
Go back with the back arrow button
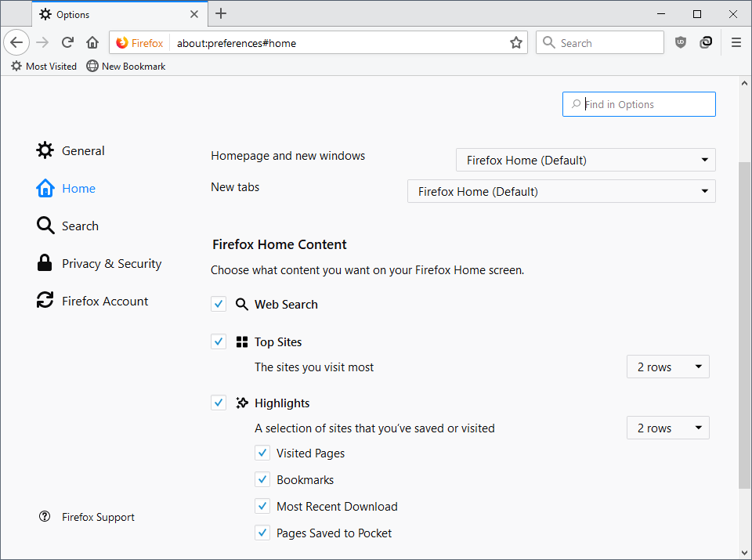[x=16, y=42]
